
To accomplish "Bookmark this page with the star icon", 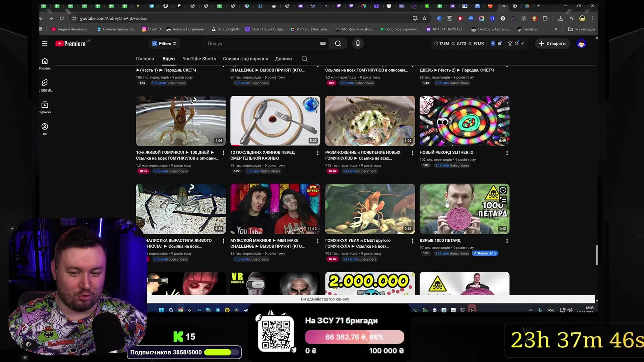I will (424, 18).
